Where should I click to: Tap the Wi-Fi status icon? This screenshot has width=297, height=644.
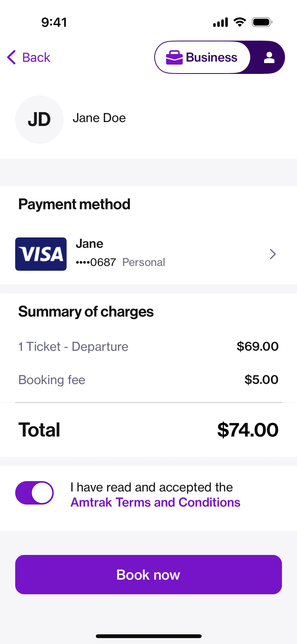[x=239, y=22]
